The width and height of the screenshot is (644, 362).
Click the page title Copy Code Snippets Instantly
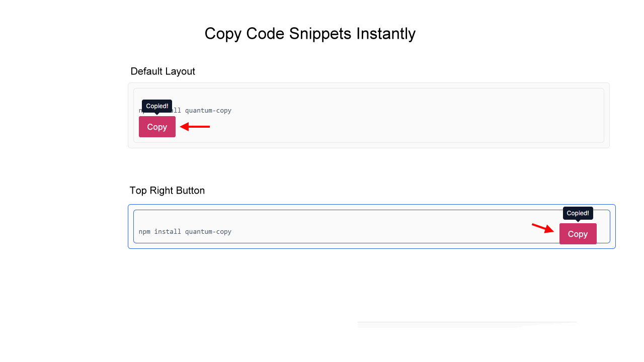[x=310, y=33]
